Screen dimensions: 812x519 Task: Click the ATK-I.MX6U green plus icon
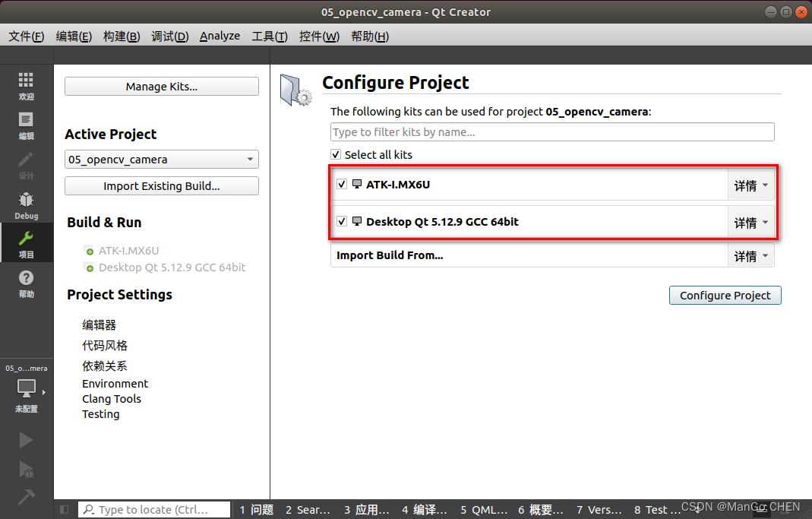coord(89,251)
